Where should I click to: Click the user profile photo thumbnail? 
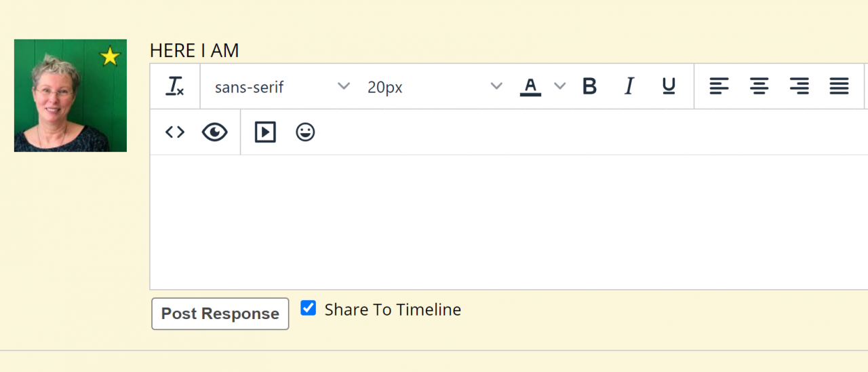(x=71, y=96)
